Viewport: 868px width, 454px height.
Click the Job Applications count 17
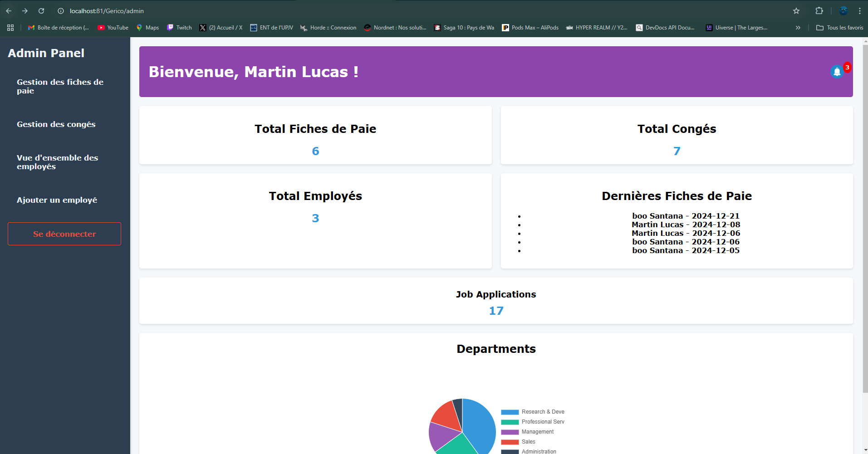496,311
